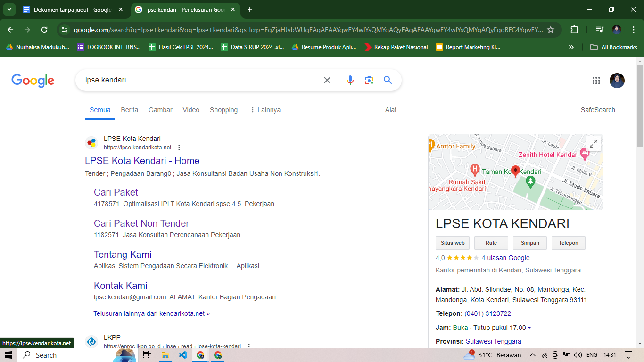644x362 pixels.
Task: Open File Explorer from the taskbar
Action: [x=165, y=355]
